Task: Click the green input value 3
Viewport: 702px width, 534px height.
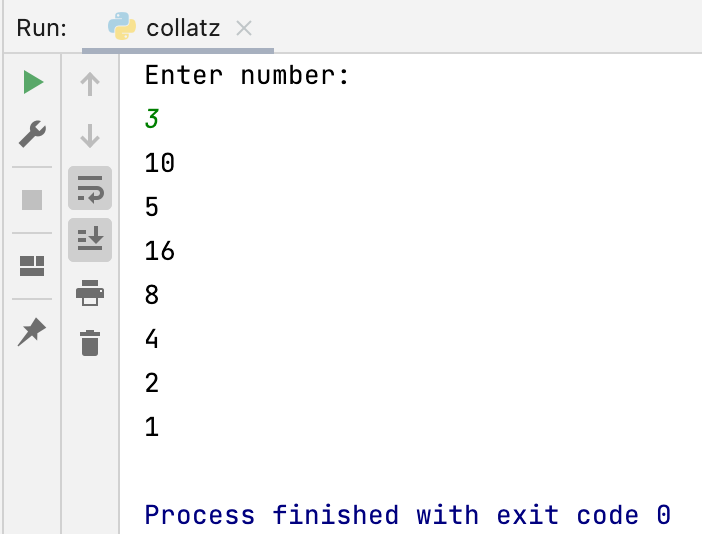Action: [152, 119]
